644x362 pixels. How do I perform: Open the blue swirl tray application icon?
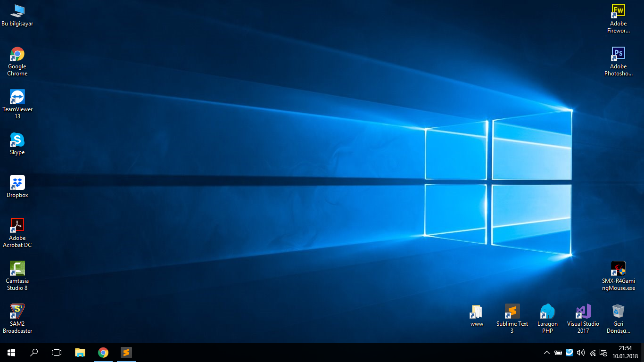pyautogui.click(x=570, y=353)
